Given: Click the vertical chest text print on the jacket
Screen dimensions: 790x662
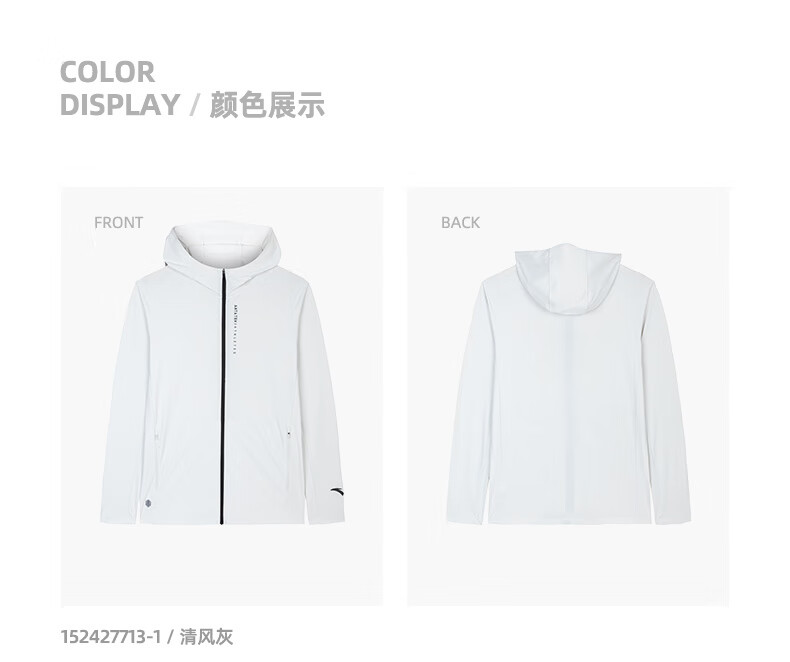Looking at the screenshot, I should click(x=235, y=329).
